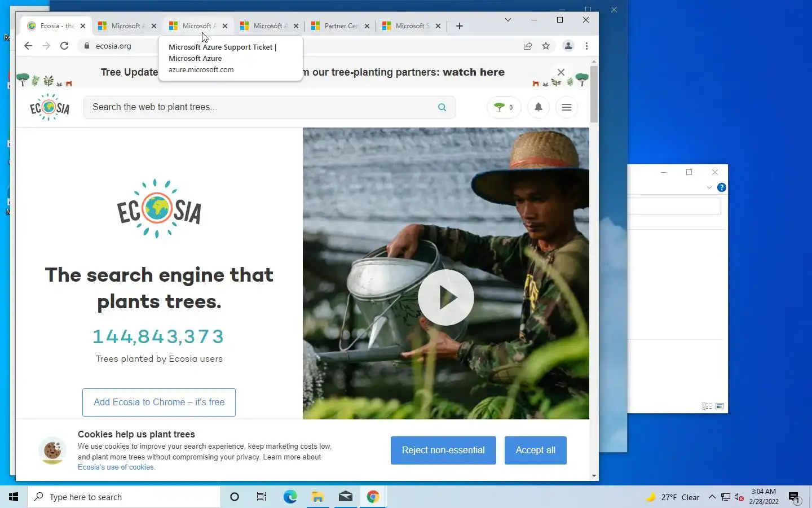
Task: Follow the 'watch here' banner link
Action: (x=474, y=72)
